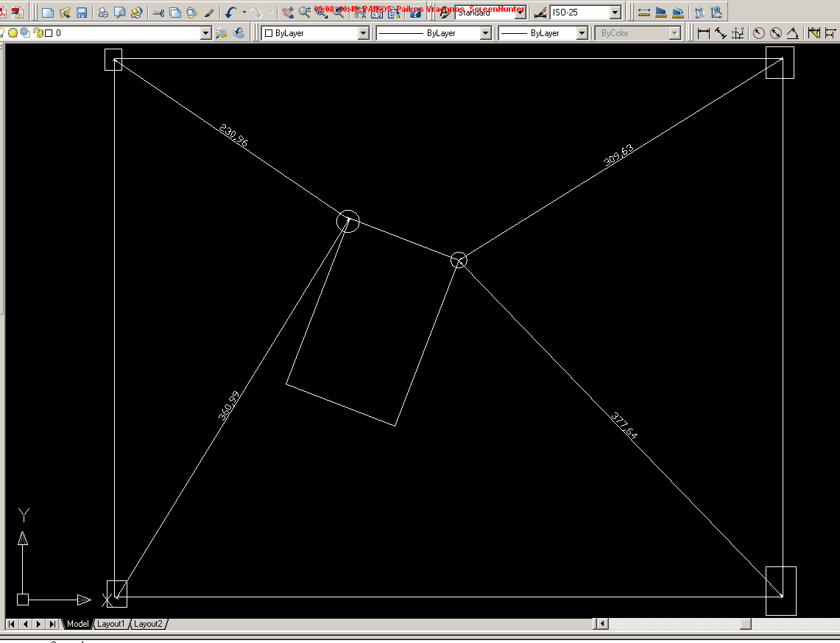
Task: Expand the layer 0 dropdown list
Action: pyautogui.click(x=206, y=33)
